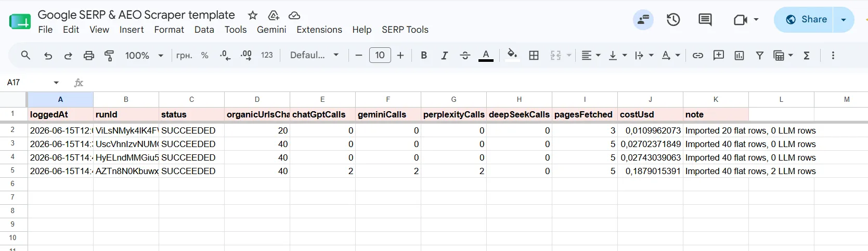Open the Data menu

pos(204,30)
